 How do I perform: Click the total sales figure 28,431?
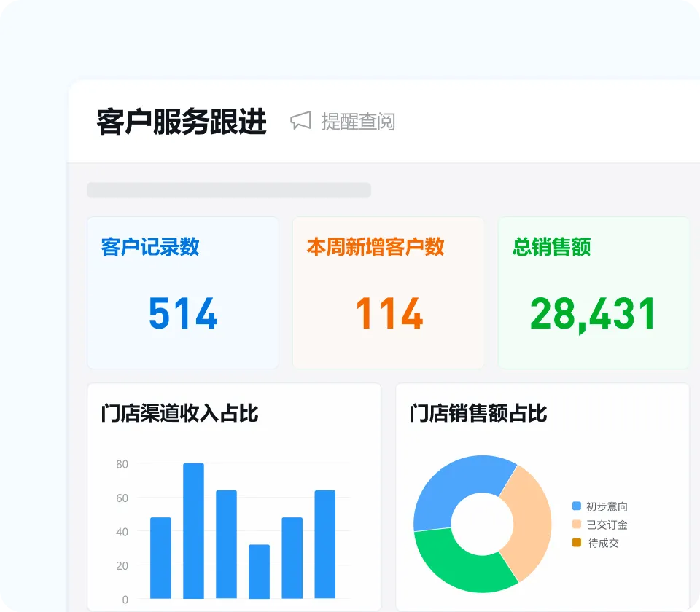coord(594,314)
